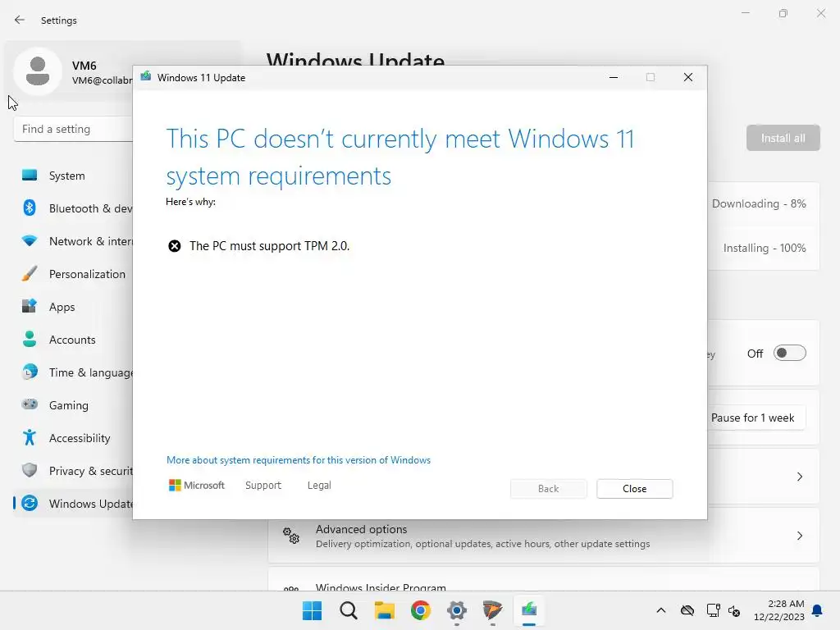The height and width of the screenshot is (630, 840).
Task: Click the Advanced options row title
Action: click(x=361, y=529)
